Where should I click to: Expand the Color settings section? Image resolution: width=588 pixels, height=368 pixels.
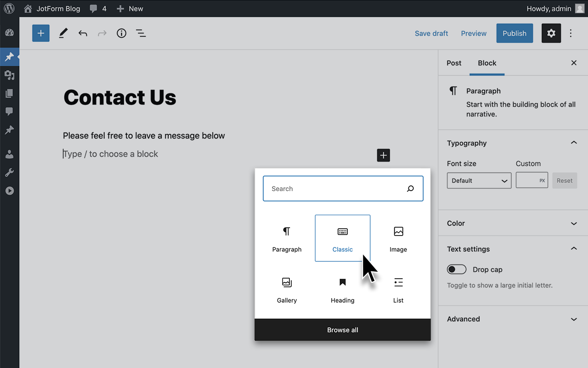512,223
